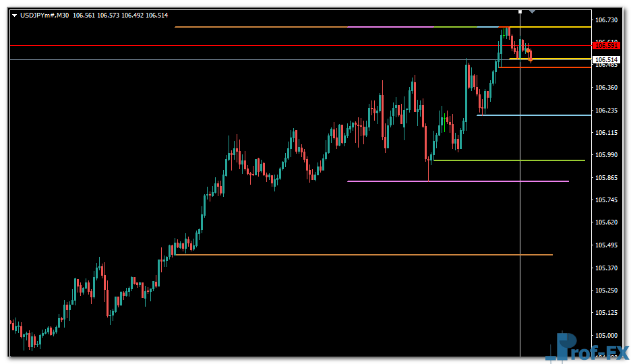Select the green horizontal line near 105.96
The width and height of the screenshot is (631, 364).
512,160
